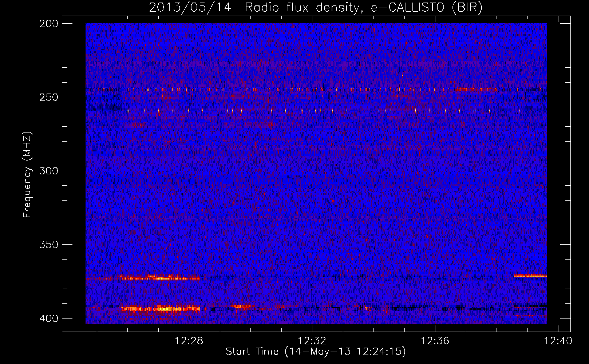The height and width of the screenshot is (364, 589).
Task: Click the 12:32 time tick label
Action: point(312,341)
